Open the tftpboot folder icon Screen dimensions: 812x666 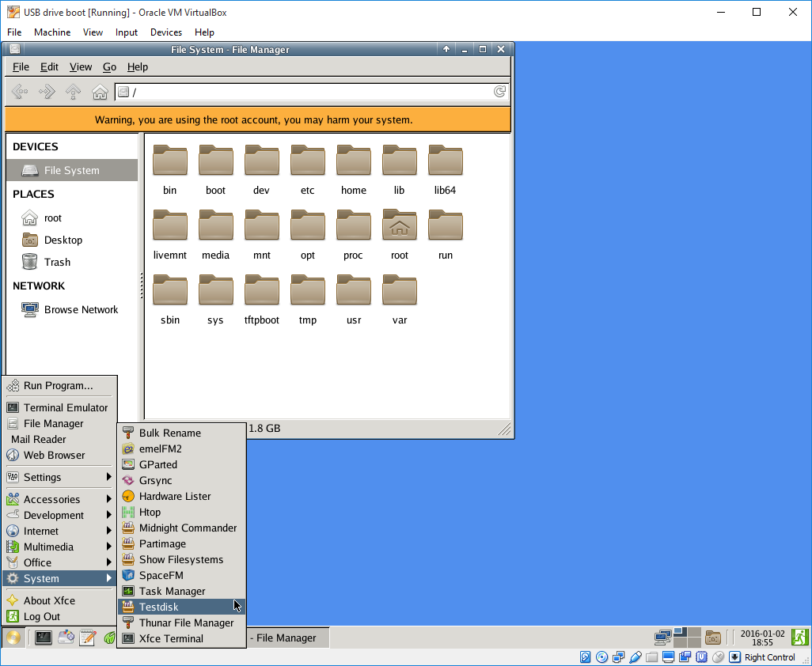click(x=261, y=289)
